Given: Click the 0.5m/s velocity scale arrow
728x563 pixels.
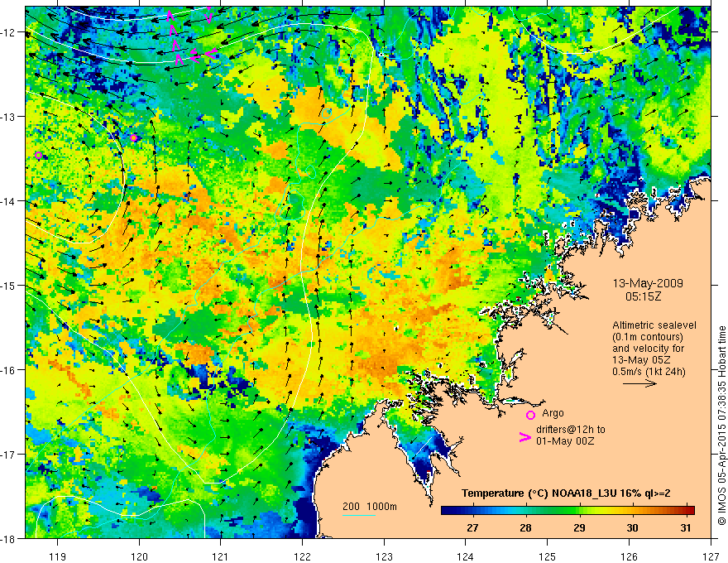Looking at the screenshot, I should tap(639, 383).
